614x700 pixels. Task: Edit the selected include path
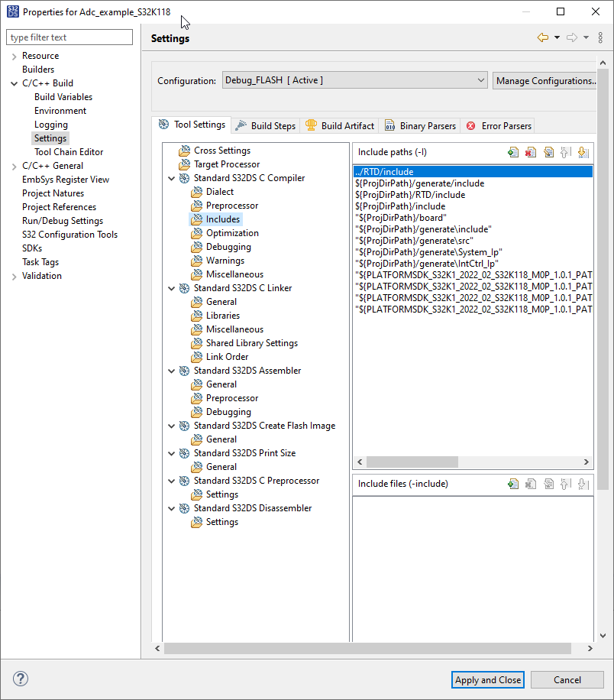tap(548, 153)
